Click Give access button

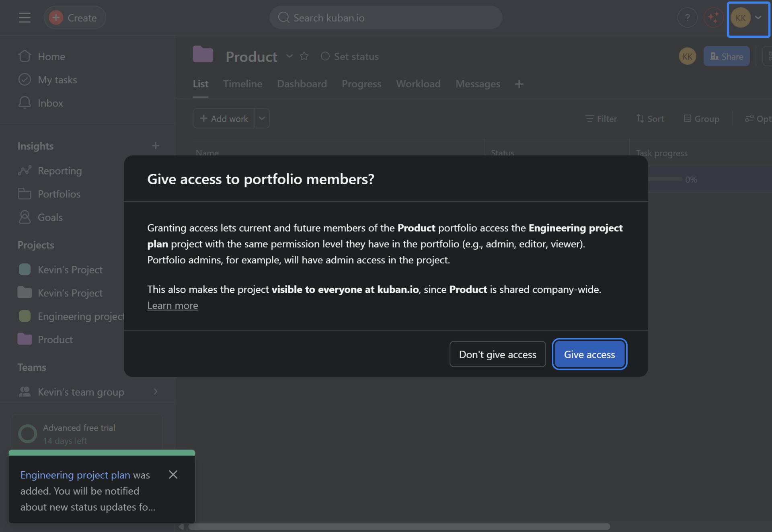pyautogui.click(x=589, y=354)
